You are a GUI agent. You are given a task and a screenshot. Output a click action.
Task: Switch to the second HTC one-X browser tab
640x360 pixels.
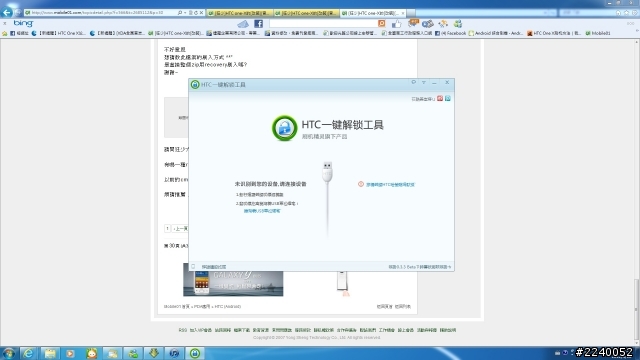pyautogui.click(x=307, y=13)
